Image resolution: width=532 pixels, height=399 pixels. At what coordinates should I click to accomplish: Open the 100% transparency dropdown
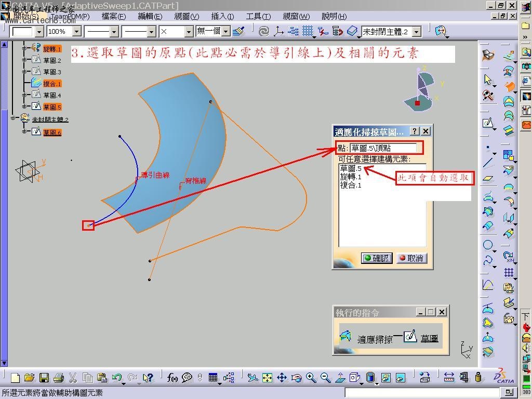coord(77,32)
